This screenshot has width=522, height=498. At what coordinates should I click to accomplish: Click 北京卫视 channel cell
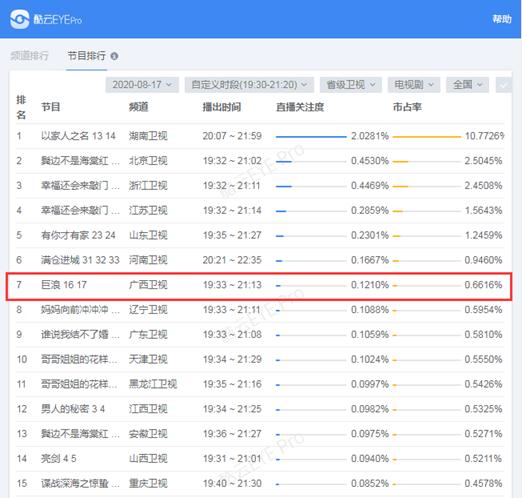(x=148, y=161)
